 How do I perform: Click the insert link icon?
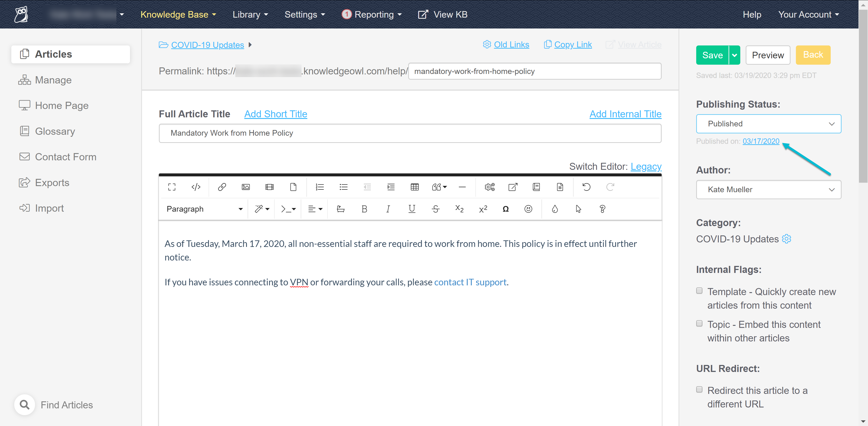(x=222, y=187)
